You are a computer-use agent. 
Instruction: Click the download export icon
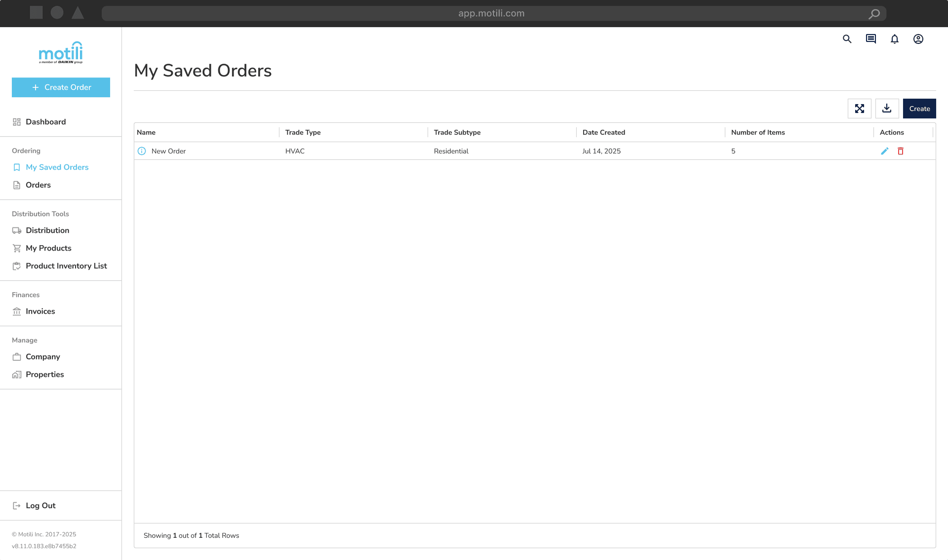pyautogui.click(x=887, y=109)
